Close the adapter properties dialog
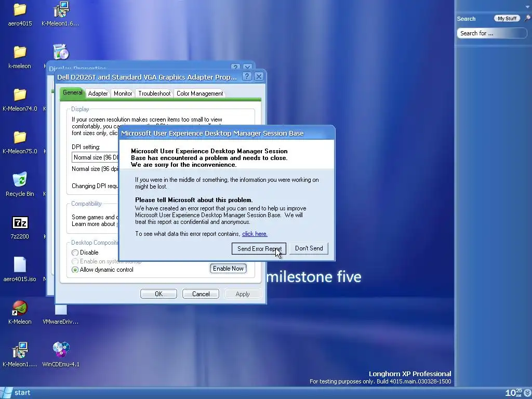The image size is (532, 399). (x=259, y=77)
